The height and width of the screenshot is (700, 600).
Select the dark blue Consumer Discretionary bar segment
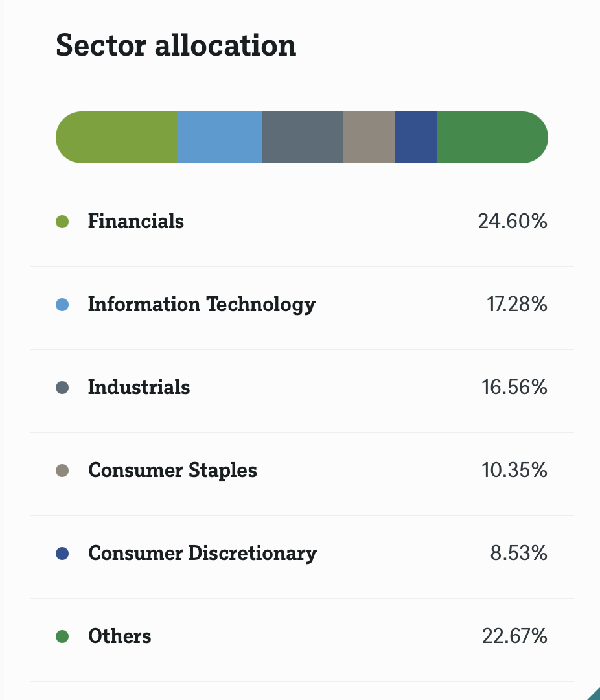click(x=415, y=137)
